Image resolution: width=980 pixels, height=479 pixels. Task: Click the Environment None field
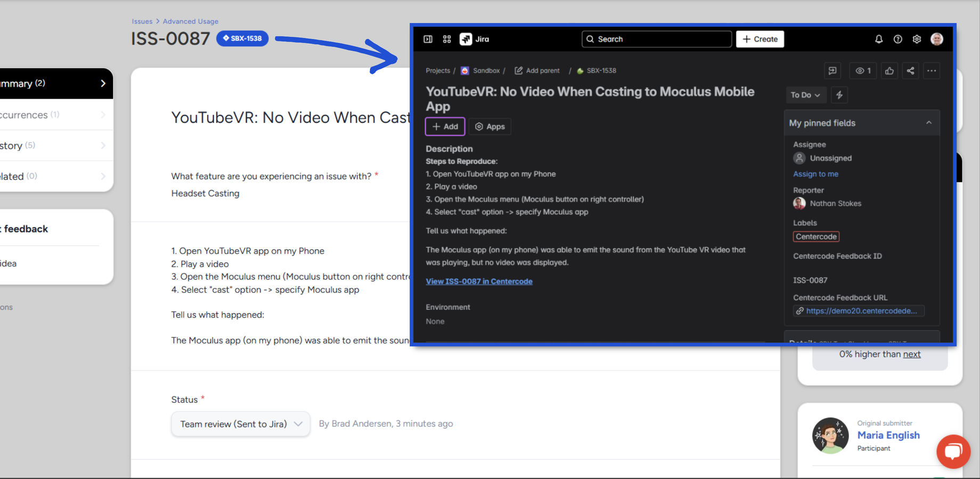click(435, 321)
